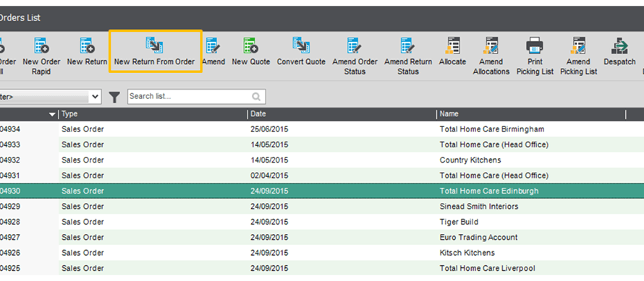
Task: Select Tiger Build order row
Action: (322, 222)
